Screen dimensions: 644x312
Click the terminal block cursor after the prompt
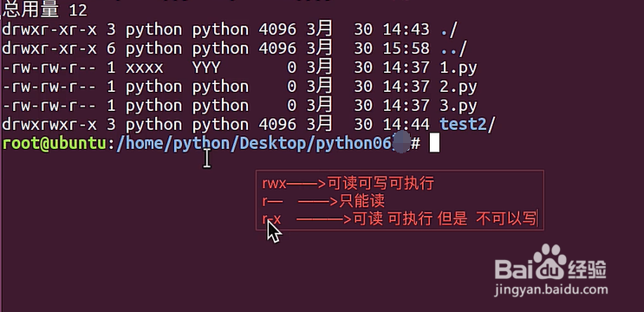(434, 144)
